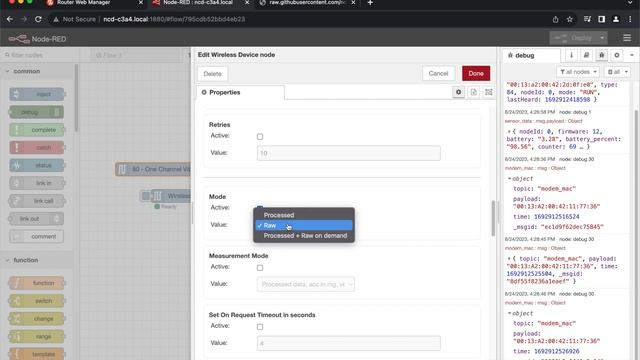This screenshot has width=640, height=360.
Task: Close the Node-RED browser tab
Action: [247, 3]
